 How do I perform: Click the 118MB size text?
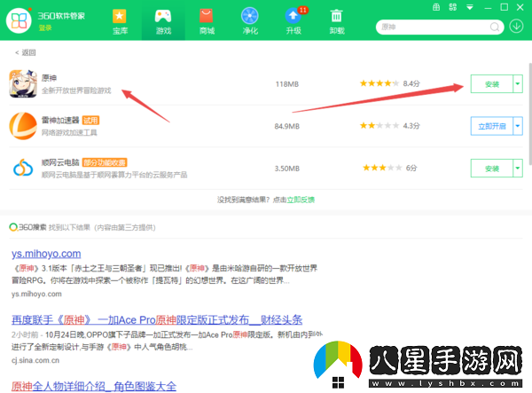point(287,84)
